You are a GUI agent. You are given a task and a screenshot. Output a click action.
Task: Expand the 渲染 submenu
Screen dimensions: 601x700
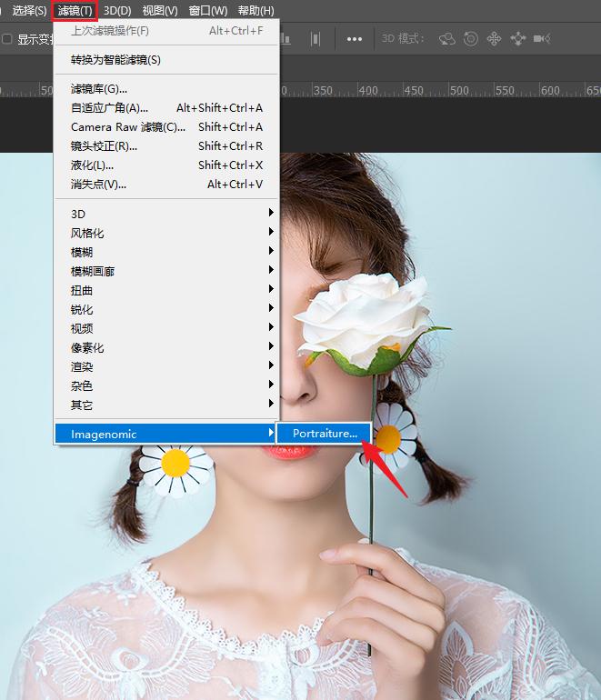(166, 367)
